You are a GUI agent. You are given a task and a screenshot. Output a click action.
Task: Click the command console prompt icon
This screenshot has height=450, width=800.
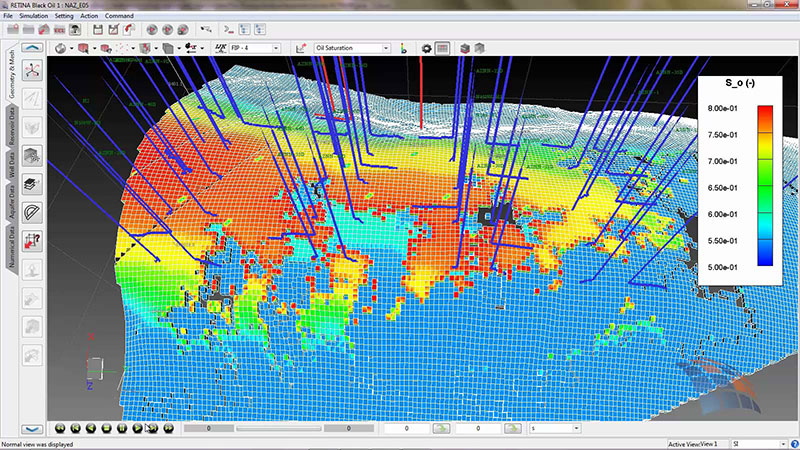point(227,30)
